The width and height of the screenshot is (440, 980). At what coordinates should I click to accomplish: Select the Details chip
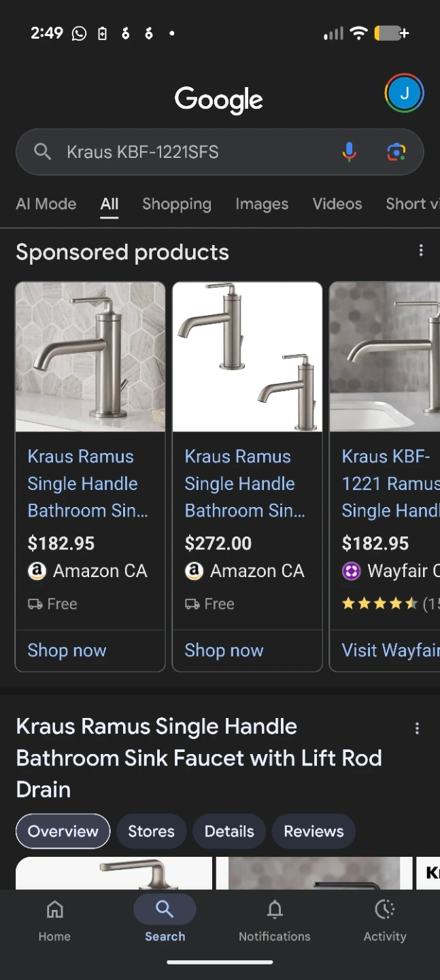coord(229,831)
